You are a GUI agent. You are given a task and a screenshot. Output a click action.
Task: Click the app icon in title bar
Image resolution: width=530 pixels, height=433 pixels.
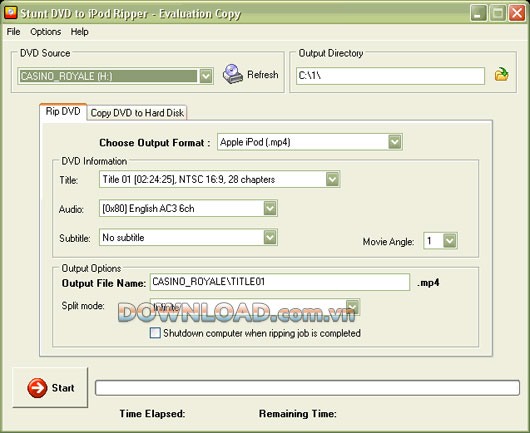pyautogui.click(x=11, y=13)
